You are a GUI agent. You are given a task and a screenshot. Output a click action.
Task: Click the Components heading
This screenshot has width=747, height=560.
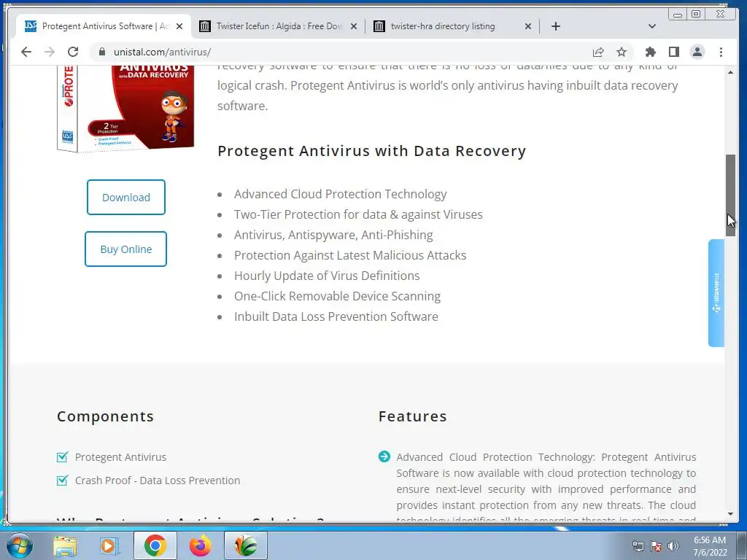pyautogui.click(x=105, y=416)
